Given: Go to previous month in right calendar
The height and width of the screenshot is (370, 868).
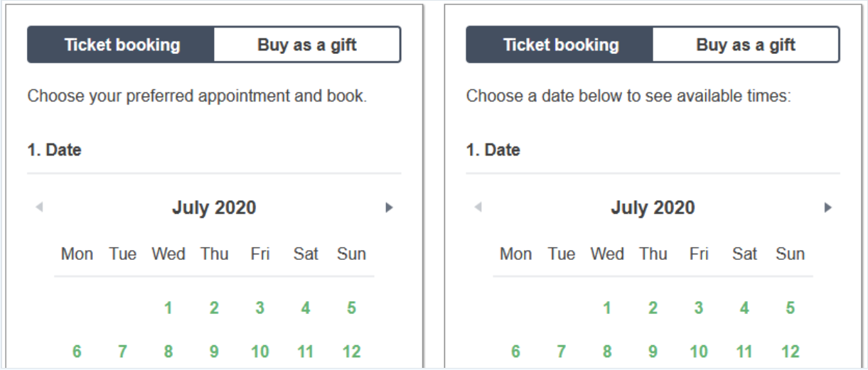Looking at the screenshot, I should pos(478,207).
